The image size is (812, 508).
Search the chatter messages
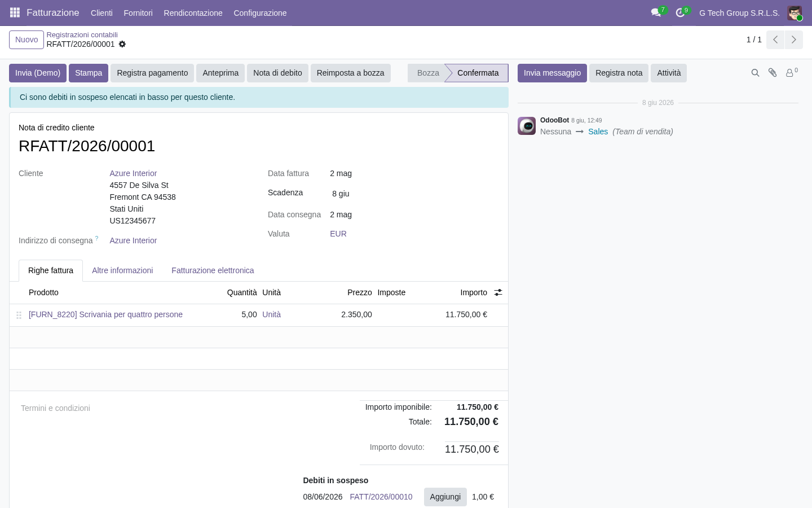point(755,73)
